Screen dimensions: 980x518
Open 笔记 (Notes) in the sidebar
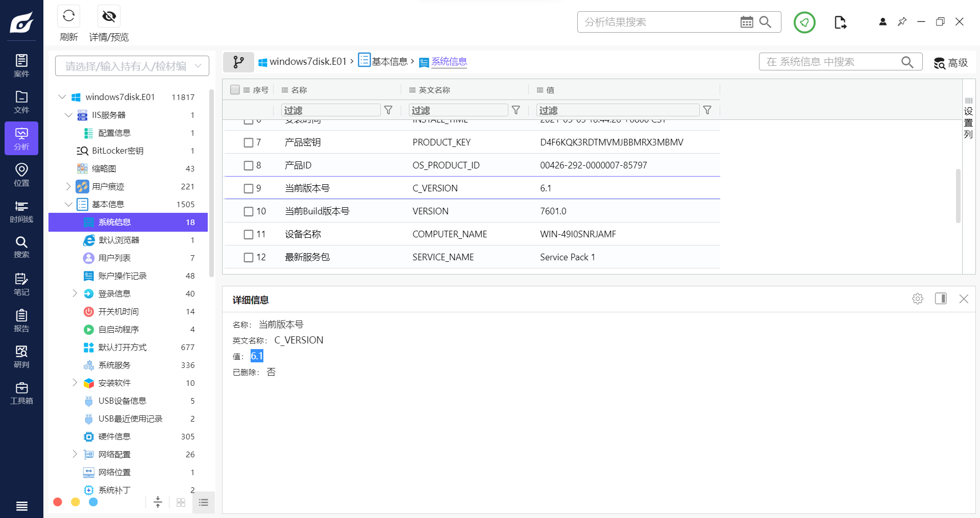[x=21, y=284]
